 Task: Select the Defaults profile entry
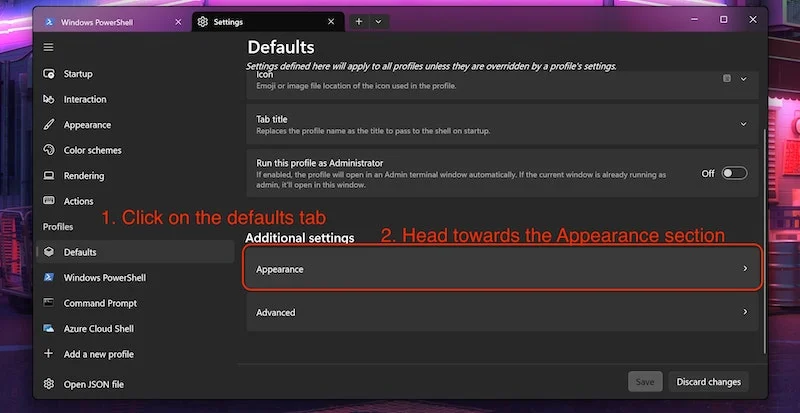click(135, 252)
